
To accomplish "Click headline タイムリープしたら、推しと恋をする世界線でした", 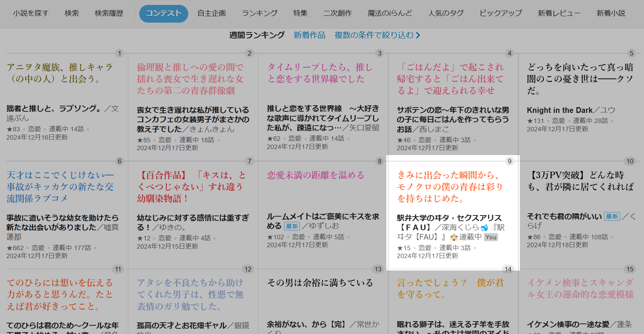I will tap(320, 73).
